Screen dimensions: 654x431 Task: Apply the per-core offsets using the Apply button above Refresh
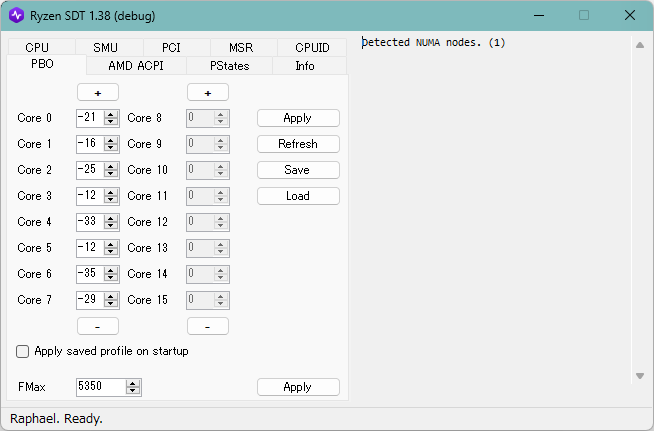pos(298,118)
